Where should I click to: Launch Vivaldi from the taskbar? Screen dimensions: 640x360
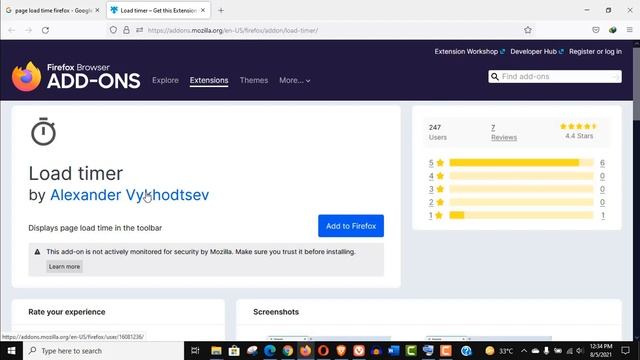pos(359,351)
